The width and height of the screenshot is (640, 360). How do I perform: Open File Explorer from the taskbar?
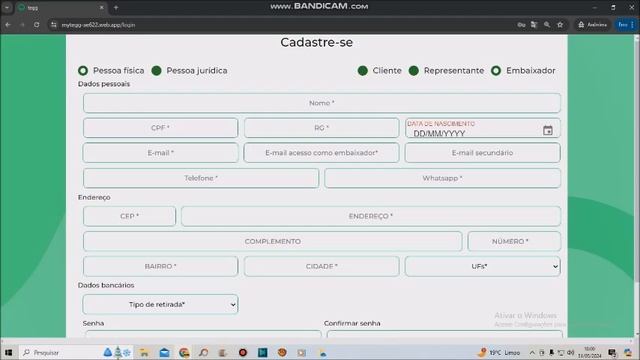click(144, 353)
